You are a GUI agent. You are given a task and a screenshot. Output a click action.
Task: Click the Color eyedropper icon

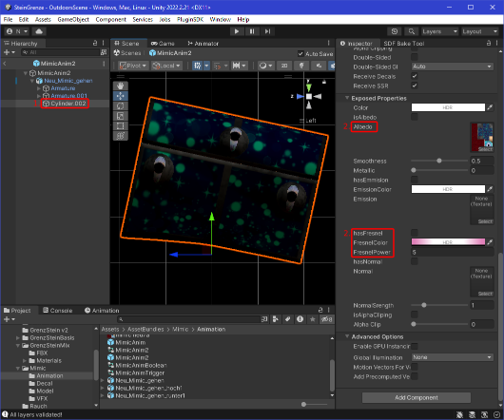[x=490, y=107]
